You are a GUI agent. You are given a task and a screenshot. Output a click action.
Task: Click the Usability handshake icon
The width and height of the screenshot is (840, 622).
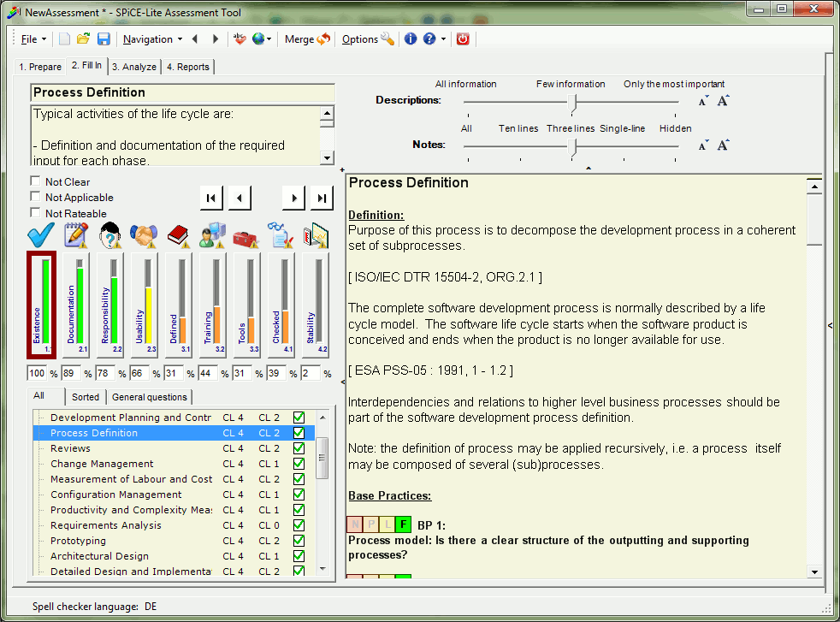(144, 235)
